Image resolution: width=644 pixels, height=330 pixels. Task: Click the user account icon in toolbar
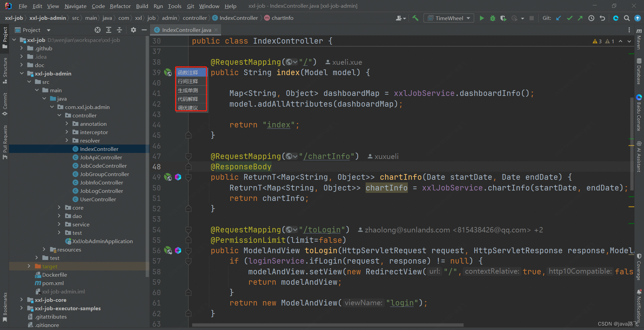pyautogui.click(x=400, y=18)
